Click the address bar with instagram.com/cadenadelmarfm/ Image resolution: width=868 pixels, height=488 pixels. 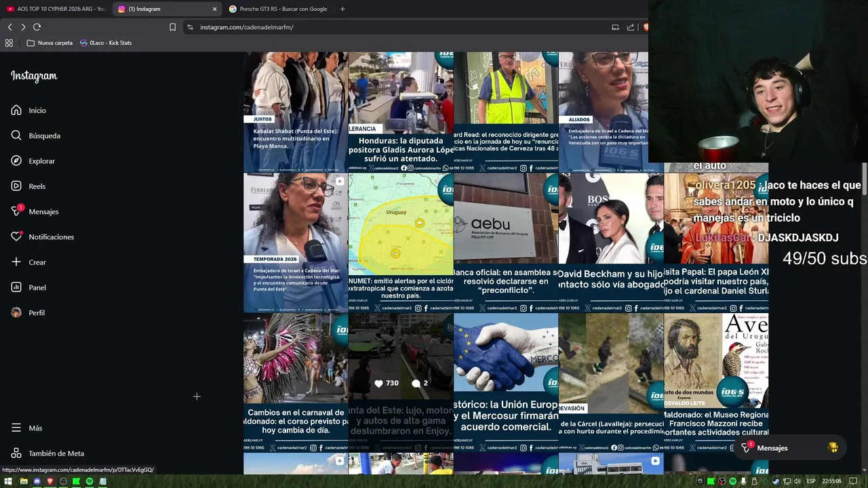point(246,27)
